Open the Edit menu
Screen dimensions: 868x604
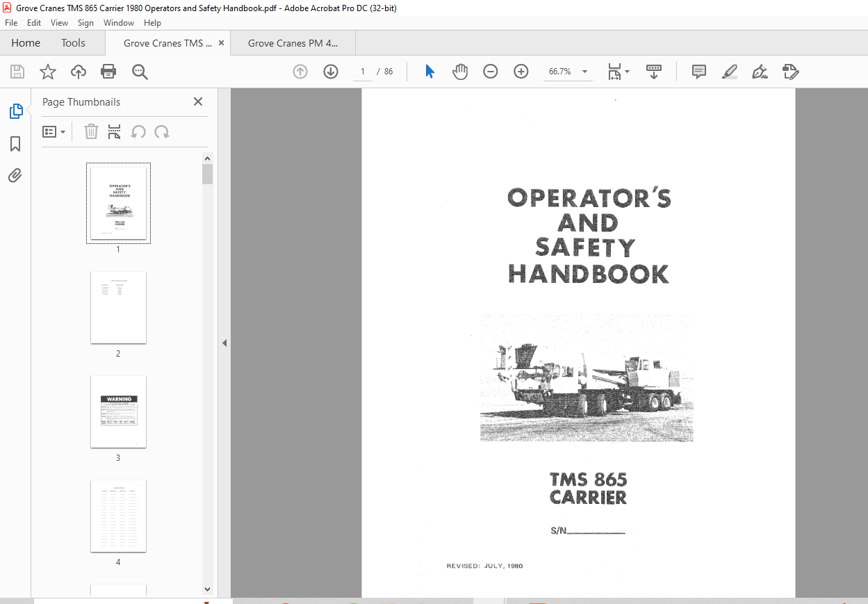[34, 23]
